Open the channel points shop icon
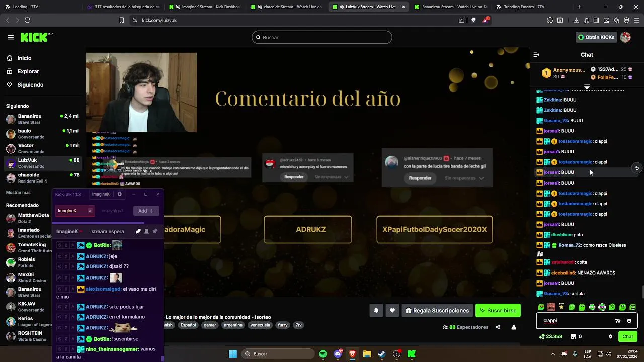The width and height of the screenshot is (644, 362). [x=573, y=337]
